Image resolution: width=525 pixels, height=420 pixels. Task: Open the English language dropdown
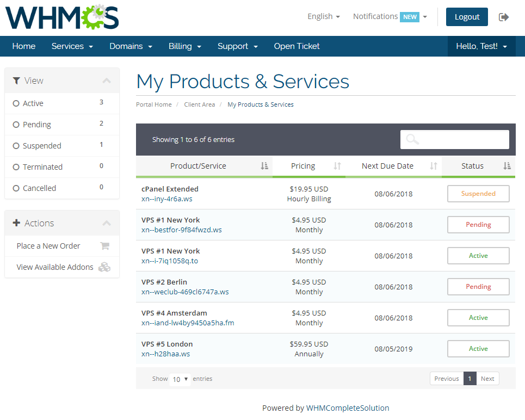(x=324, y=16)
